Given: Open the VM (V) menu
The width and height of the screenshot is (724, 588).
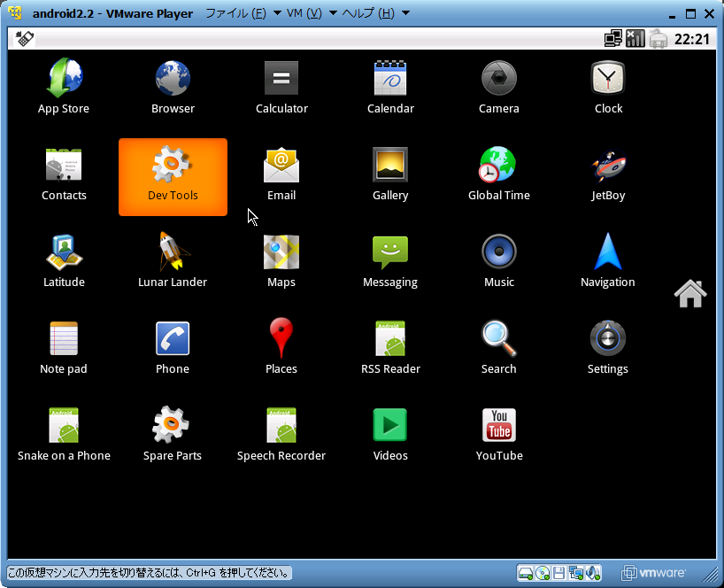Looking at the screenshot, I should pyautogui.click(x=304, y=13).
